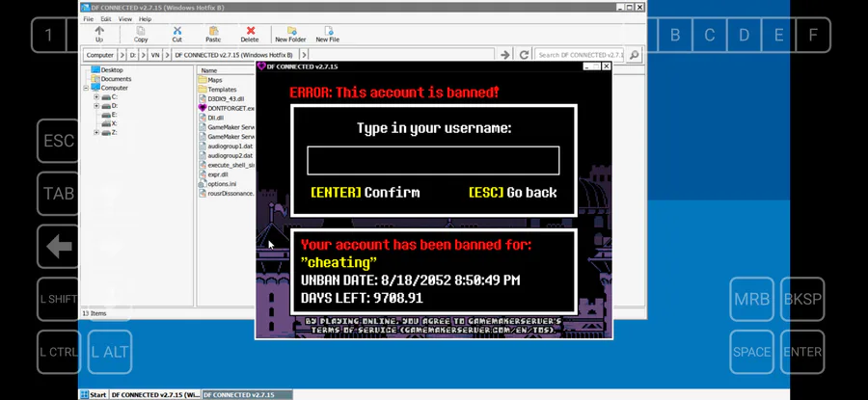
Task: Click the username input field
Action: tap(433, 160)
